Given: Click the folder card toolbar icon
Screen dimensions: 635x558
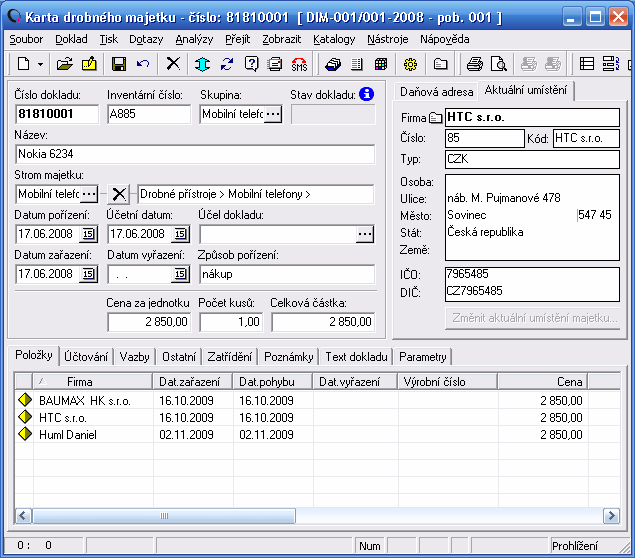Looking at the screenshot, I should pyautogui.click(x=440, y=64).
